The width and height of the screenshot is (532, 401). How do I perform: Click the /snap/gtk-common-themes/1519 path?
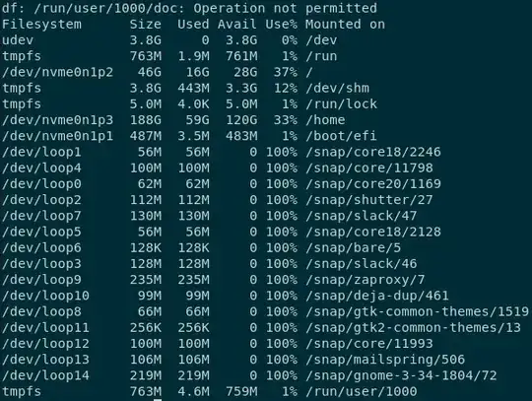pos(418,311)
